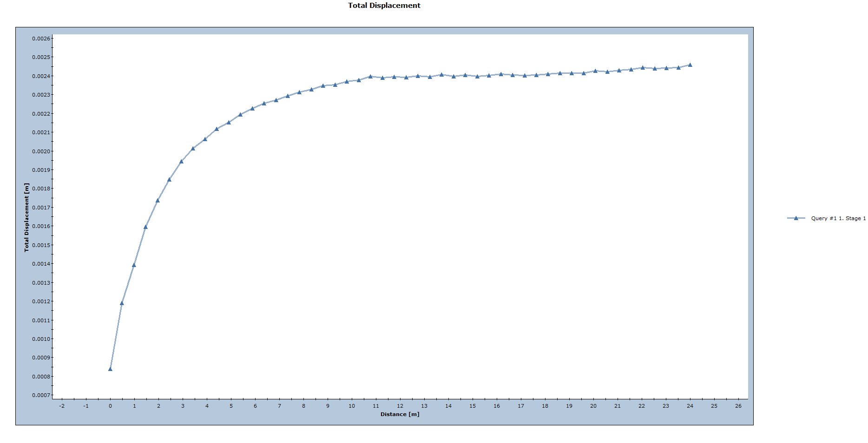Click the 26 tick label on the horizontal axis
Screen dimensions: 868x443
(x=738, y=406)
